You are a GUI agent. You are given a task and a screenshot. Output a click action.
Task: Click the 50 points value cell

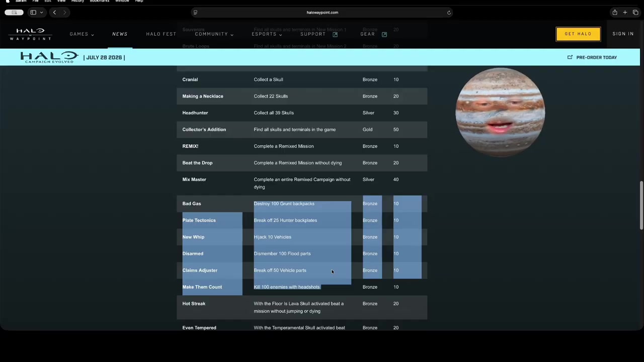click(x=396, y=129)
